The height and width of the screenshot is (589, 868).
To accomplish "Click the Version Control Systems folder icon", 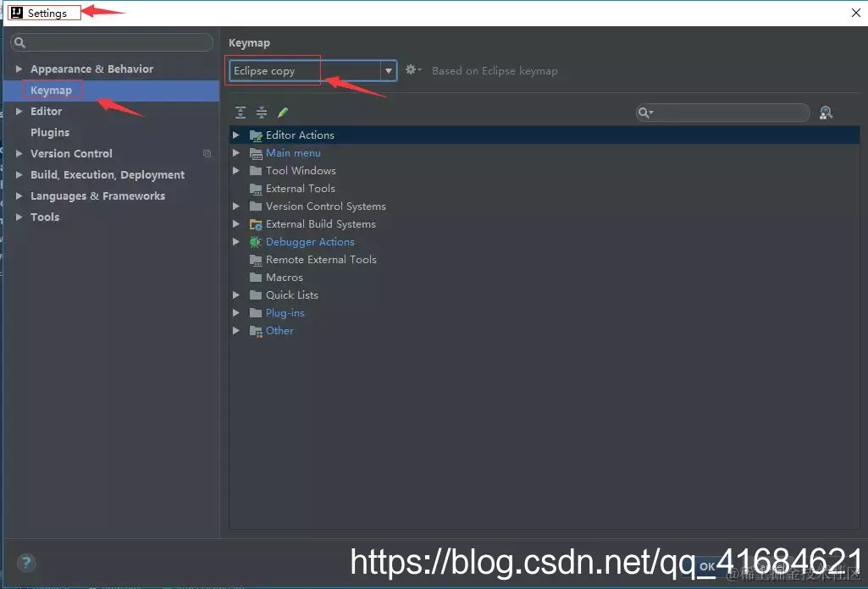I will 256,206.
